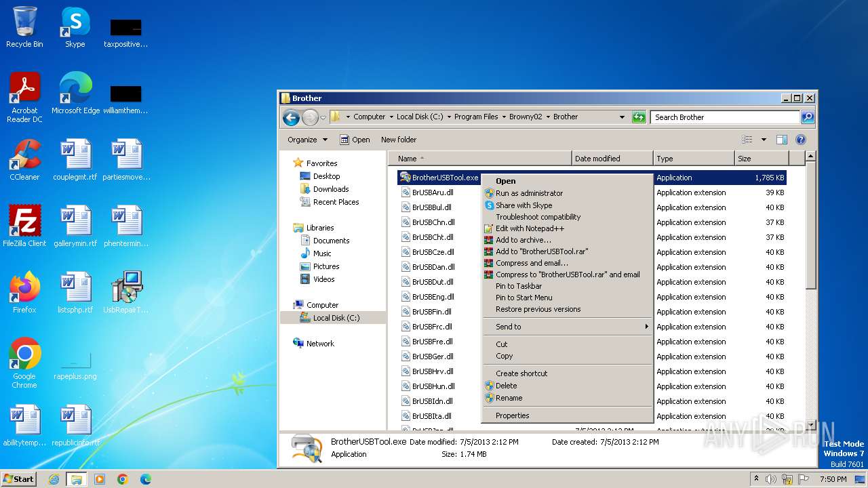Click New folder toolbar button
The image size is (868, 488).
pyautogui.click(x=399, y=140)
